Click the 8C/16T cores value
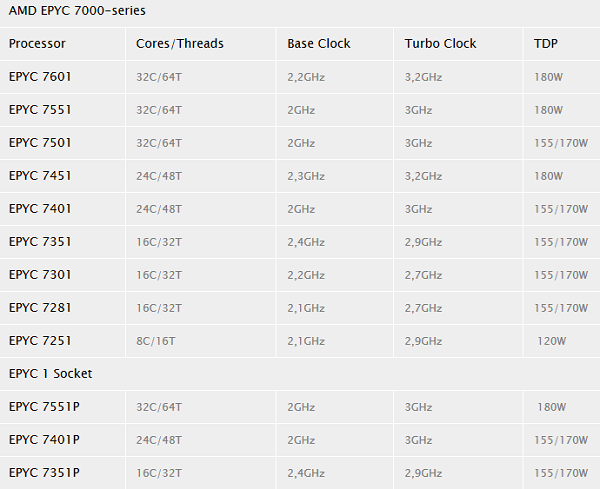 156,341
